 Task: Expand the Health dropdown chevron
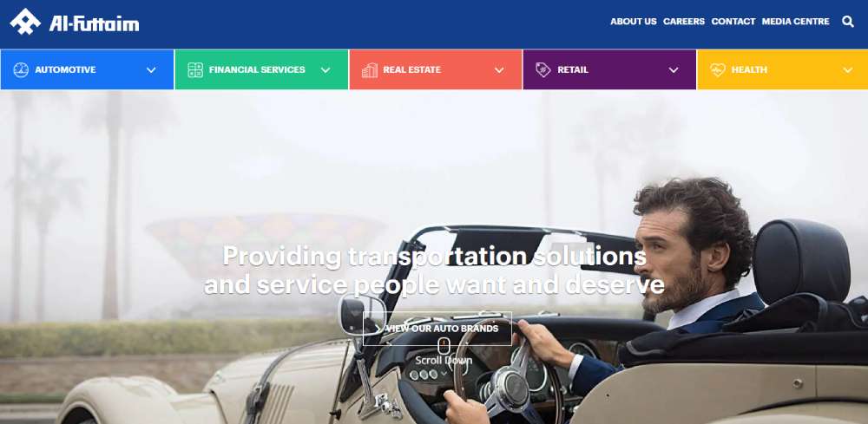[x=847, y=70]
